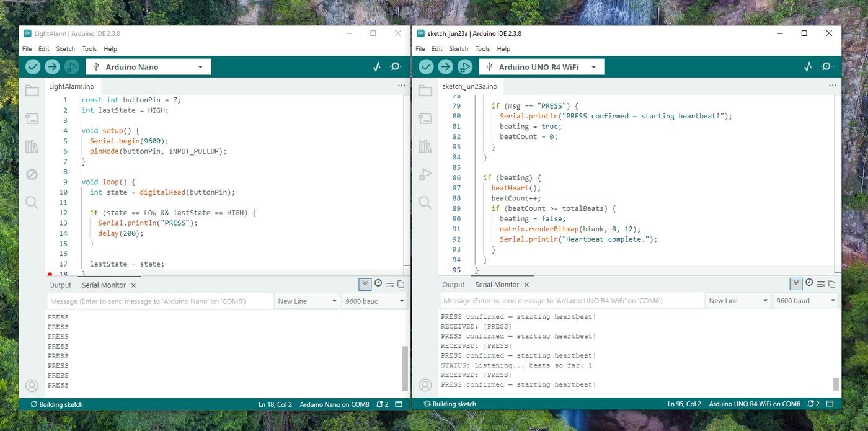Start Debug in sketch_jun23a toolbar
Screen dimensions: 868x431
coord(465,67)
